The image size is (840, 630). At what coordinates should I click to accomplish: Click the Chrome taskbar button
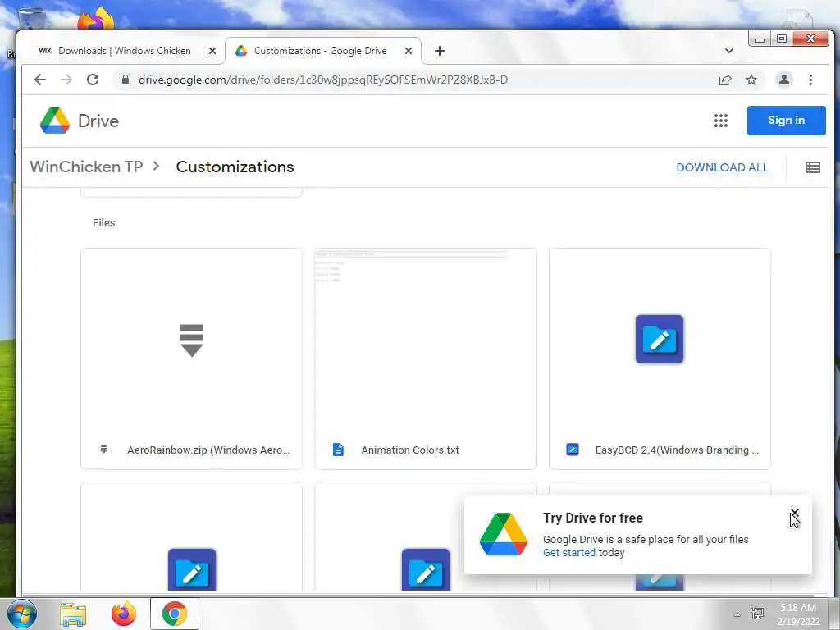click(175, 614)
